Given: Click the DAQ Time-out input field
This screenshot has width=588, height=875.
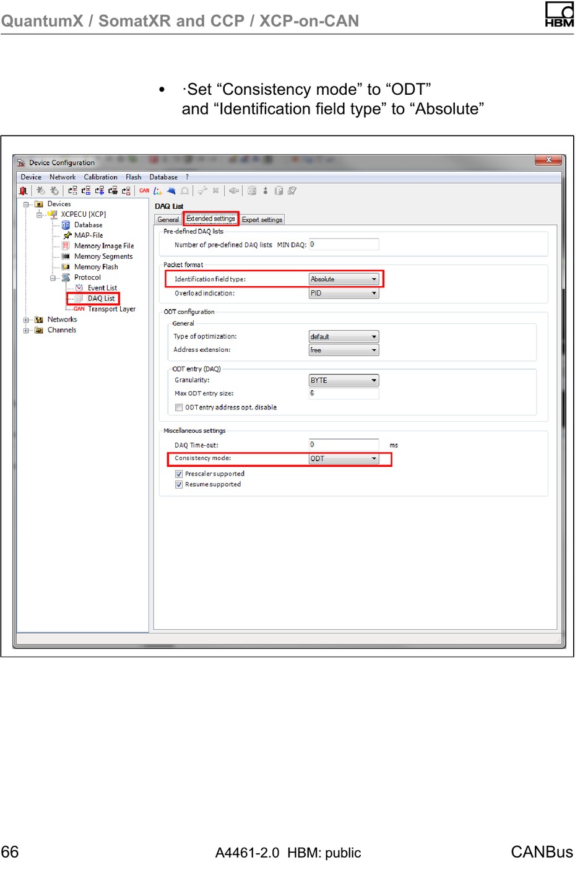Looking at the screenshot, I should click(344, 445).
